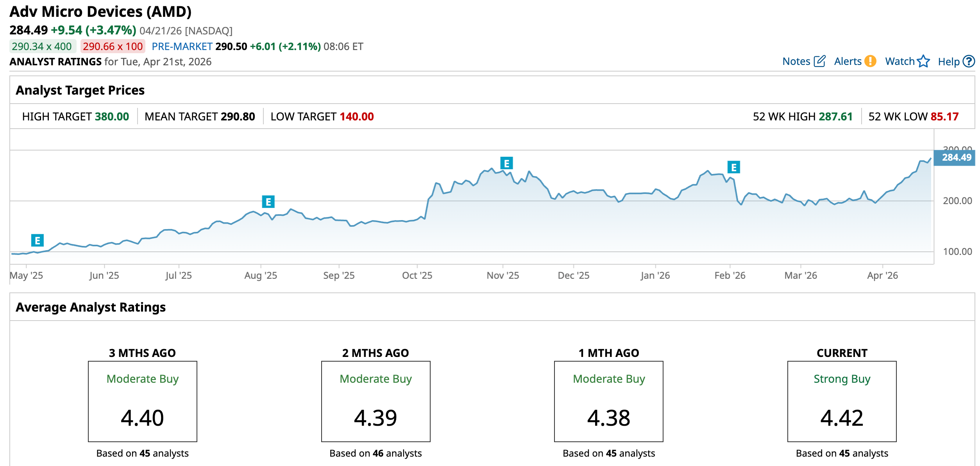
Task: Click the Notes pencil edit icon
Action: tap(819, 61)
